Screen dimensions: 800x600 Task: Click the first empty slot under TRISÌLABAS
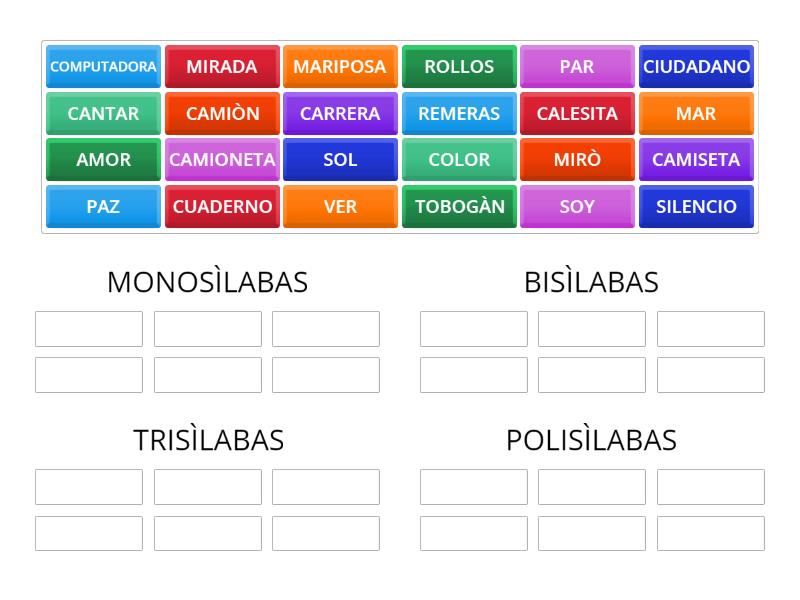pyautogui.click(x=89, y=486)
